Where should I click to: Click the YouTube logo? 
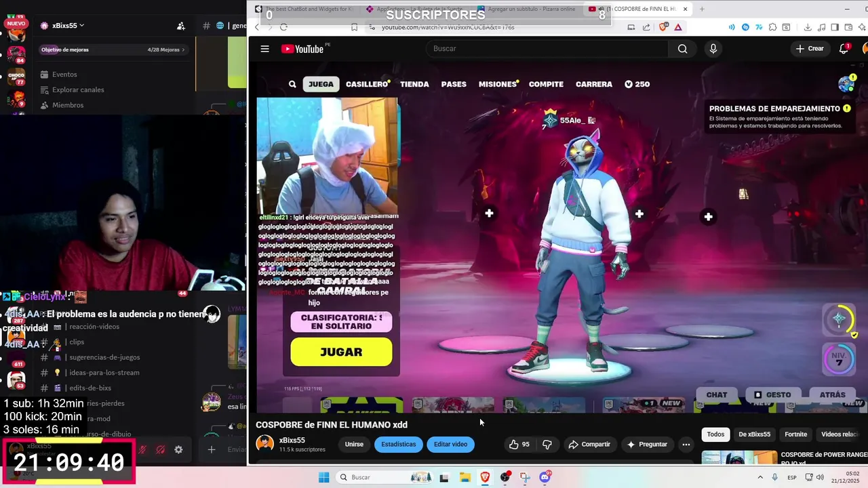click(302, 49)
